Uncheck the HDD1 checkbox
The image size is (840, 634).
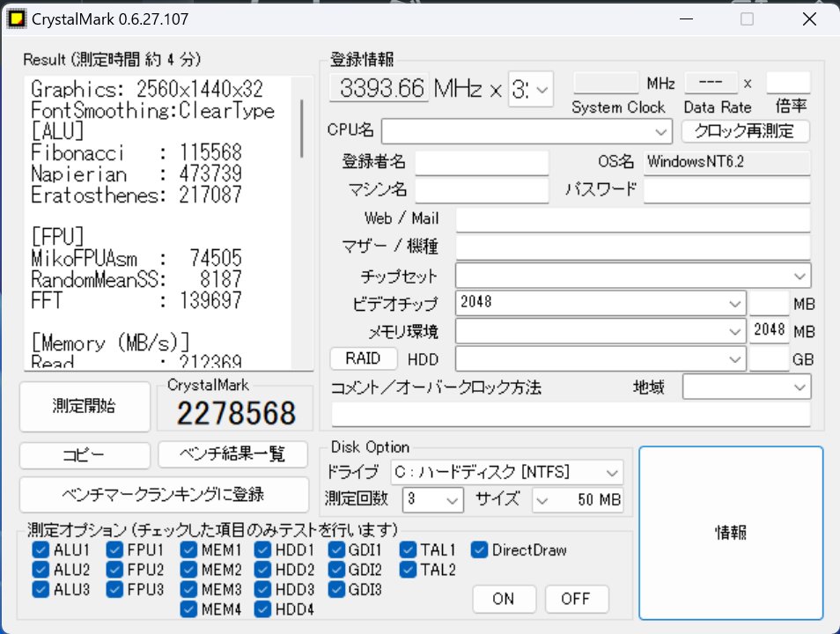[x=262, y=549]
